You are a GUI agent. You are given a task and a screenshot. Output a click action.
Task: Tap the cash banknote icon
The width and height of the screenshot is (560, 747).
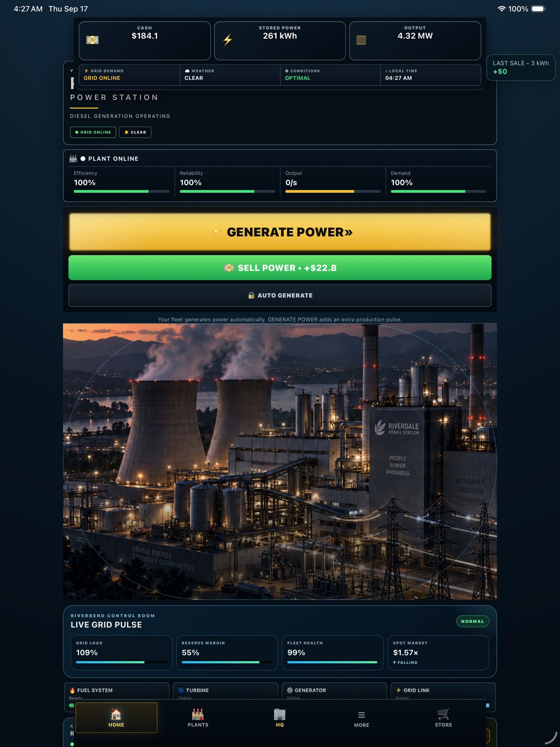click(92, 40)
